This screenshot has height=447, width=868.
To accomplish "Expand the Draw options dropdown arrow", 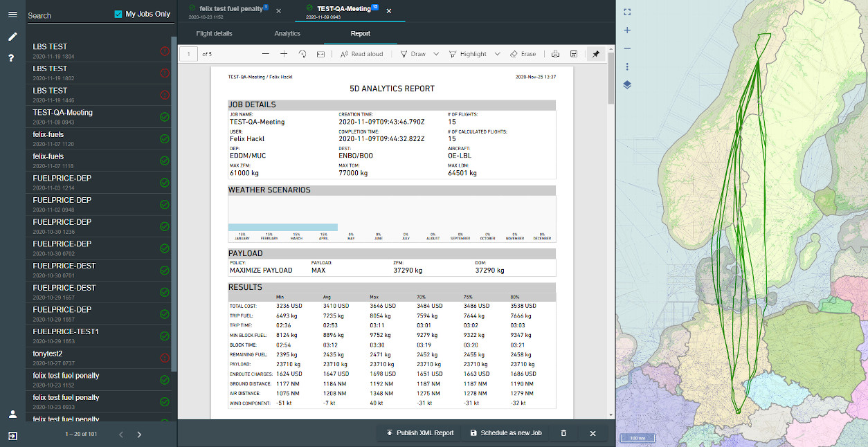I will tap(436, 54).
